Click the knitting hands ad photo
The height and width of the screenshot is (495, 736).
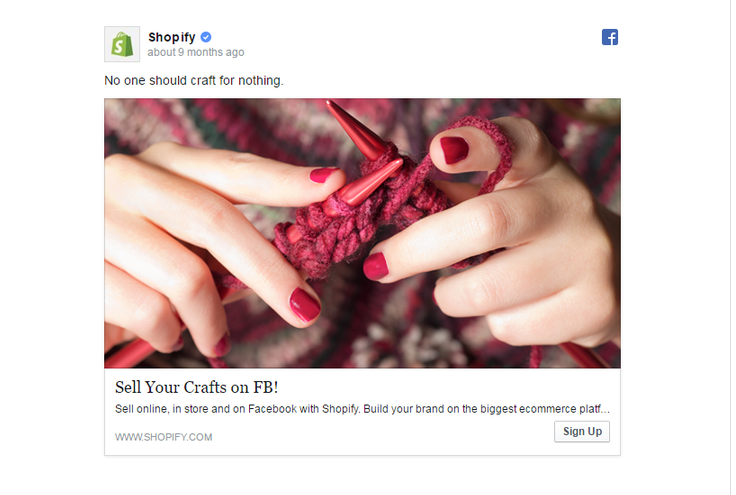[x=362, y=233]
